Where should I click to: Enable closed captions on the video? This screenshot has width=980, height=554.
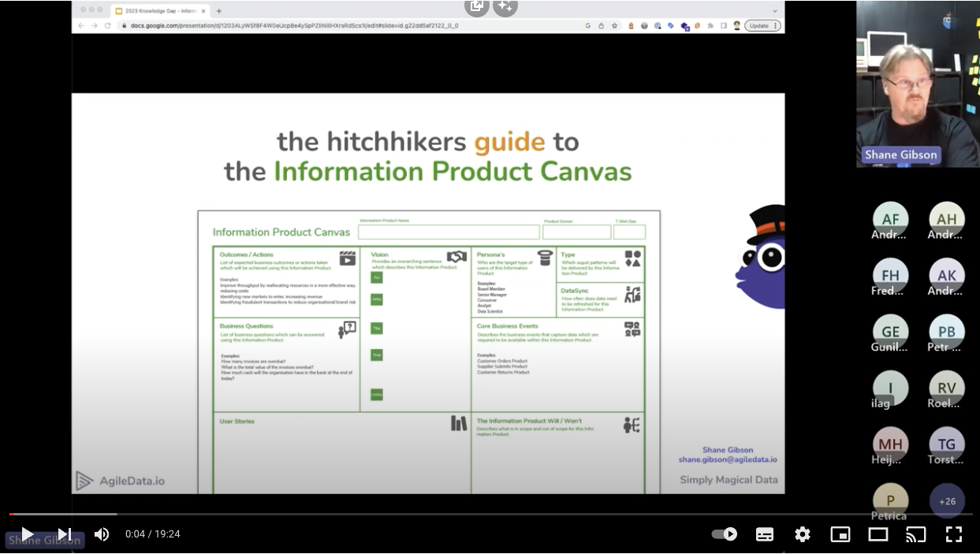coord(765,534)
